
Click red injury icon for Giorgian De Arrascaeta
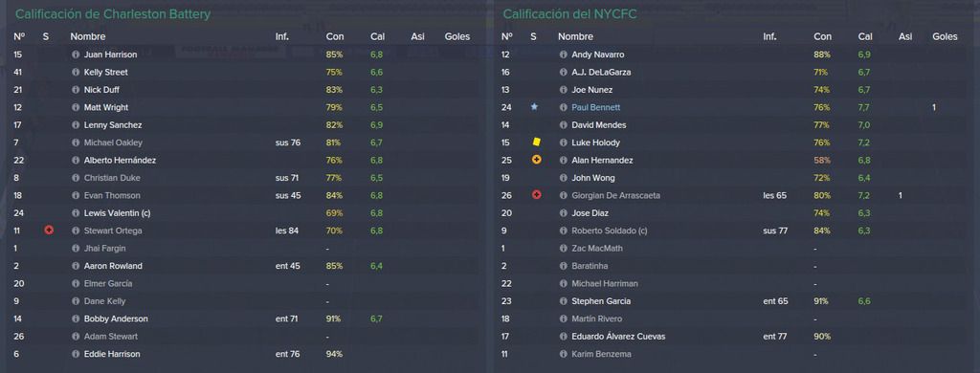(536, 195)
